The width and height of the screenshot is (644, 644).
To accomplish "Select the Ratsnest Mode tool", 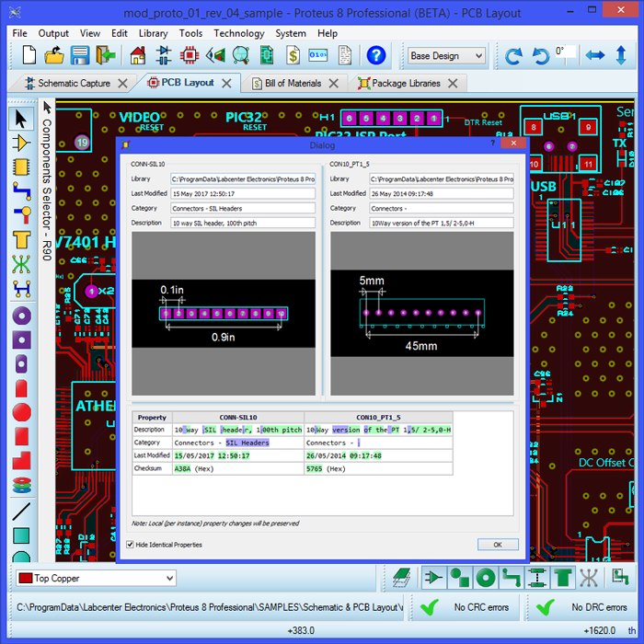I will (21, 264).
